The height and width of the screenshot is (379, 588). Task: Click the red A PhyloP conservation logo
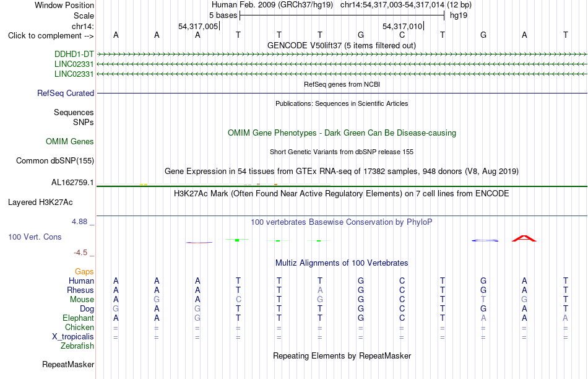click(x=524, y=238)
